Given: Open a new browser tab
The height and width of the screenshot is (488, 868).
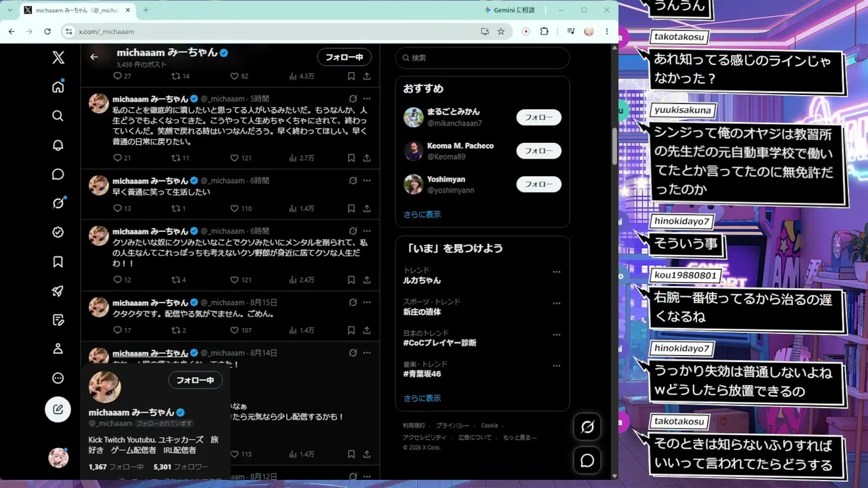Looking at the screenshot, I should pos(146,10).
